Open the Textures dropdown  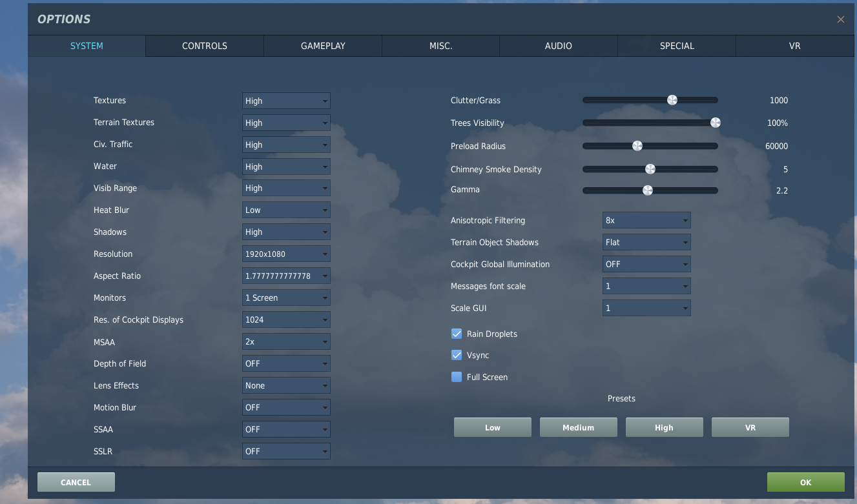[286, 101]
